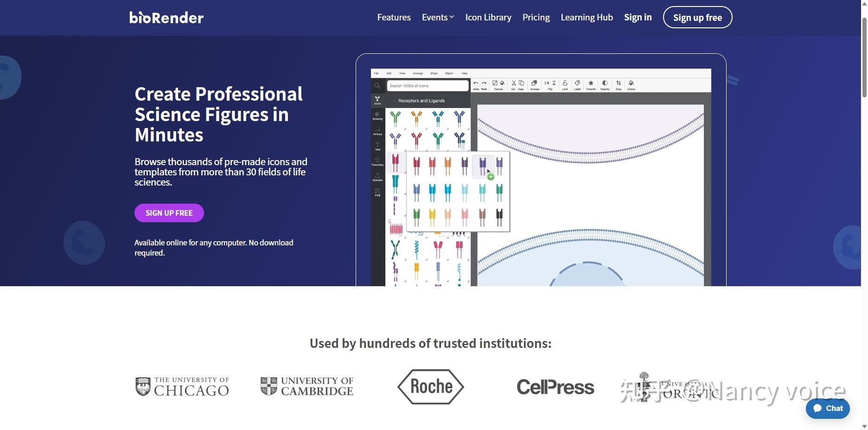This screenshot has width=868, height=430.
Task: Open the File menu in the editor
Action: coord(377,73)
